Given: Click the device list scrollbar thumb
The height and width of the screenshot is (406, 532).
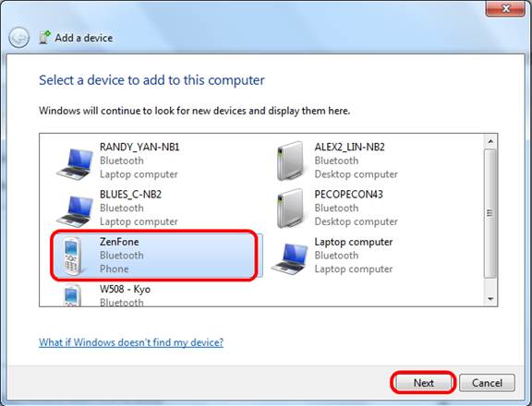Looking at the screenshot, I should [x=490, y=213].
